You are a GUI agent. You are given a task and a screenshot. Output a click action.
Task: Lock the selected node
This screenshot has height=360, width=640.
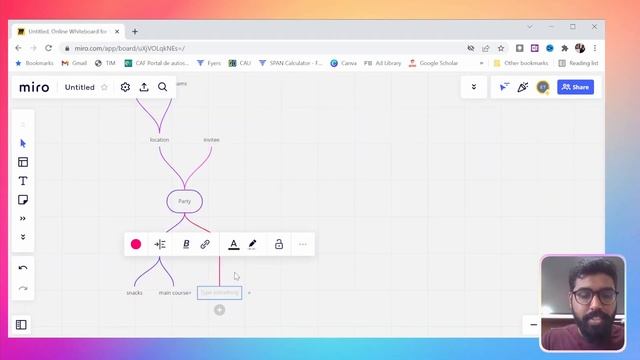tap(279, 244)
